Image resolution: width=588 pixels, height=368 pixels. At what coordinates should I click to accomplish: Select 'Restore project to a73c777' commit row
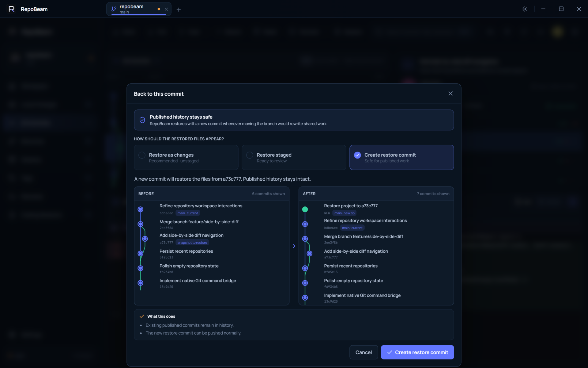coord(376,209)
